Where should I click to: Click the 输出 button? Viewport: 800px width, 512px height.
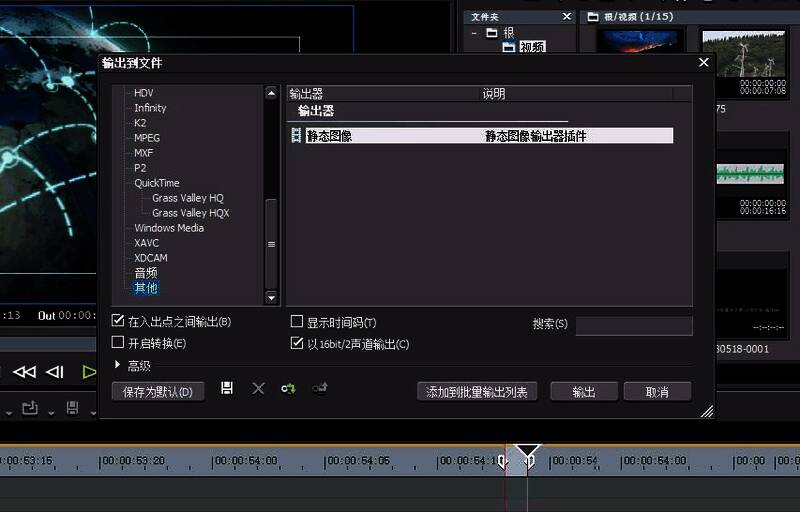[584, 392]
